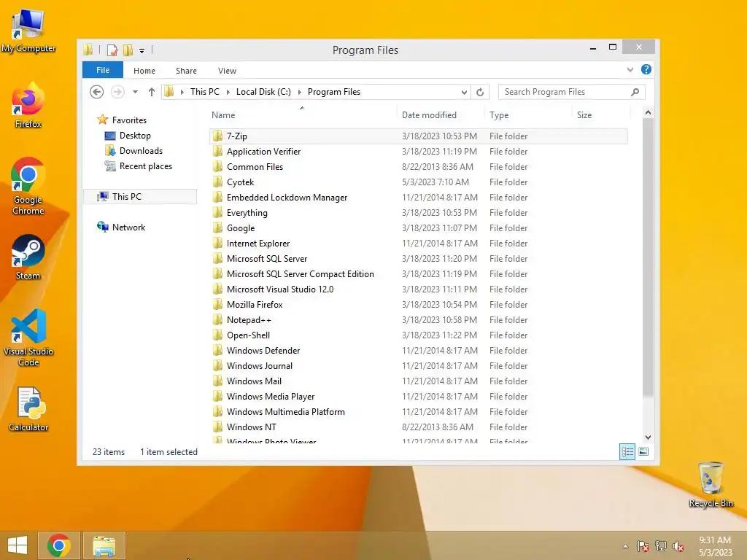Open the Help question mark
This screenshot has width=747, height=560.
(646, 69)
